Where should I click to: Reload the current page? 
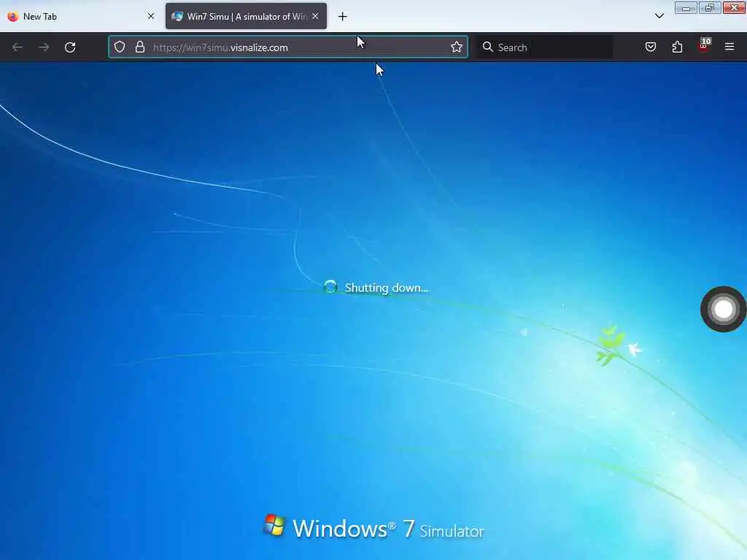point(70,47)
